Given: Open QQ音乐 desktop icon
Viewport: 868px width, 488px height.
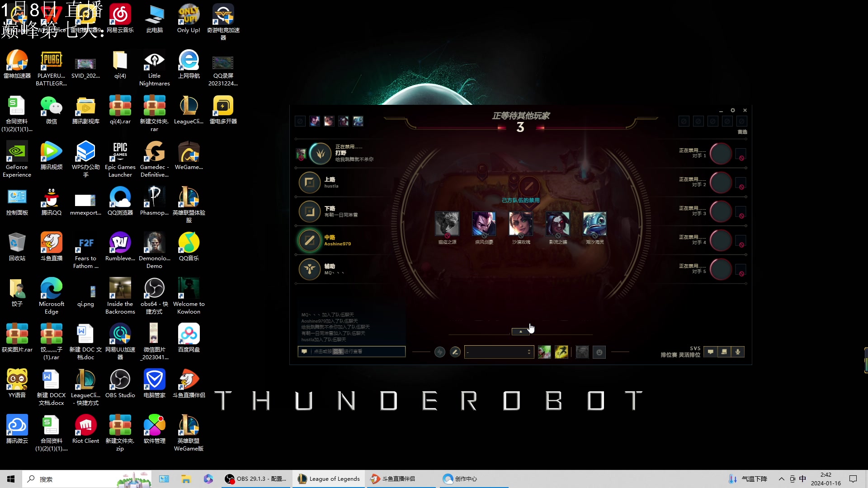Looking at the screenshot, I should coord(189,247).
